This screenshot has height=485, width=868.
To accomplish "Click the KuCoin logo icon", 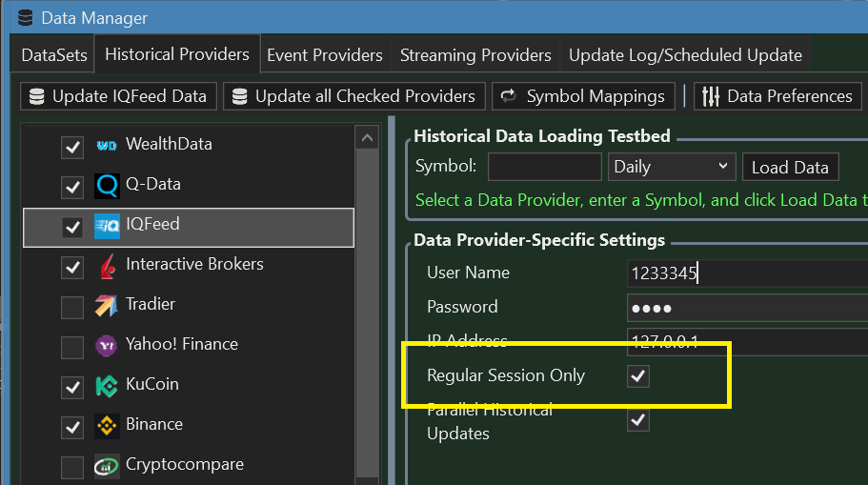I will point(107,387).
